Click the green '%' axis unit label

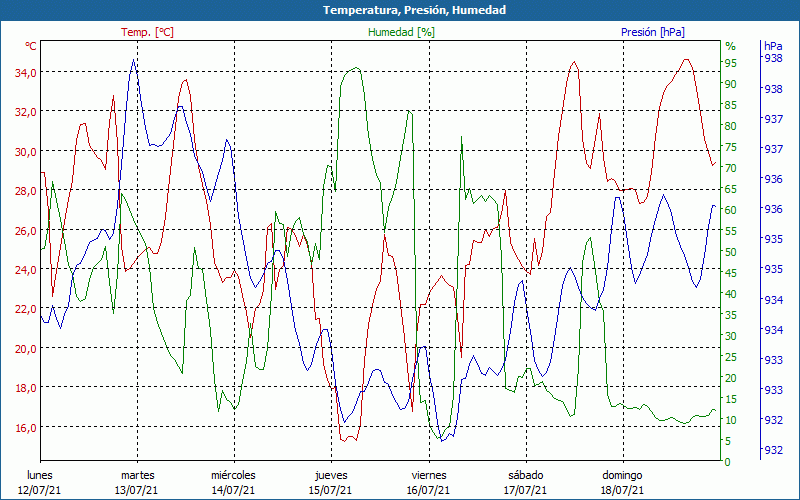click(731, 46)
